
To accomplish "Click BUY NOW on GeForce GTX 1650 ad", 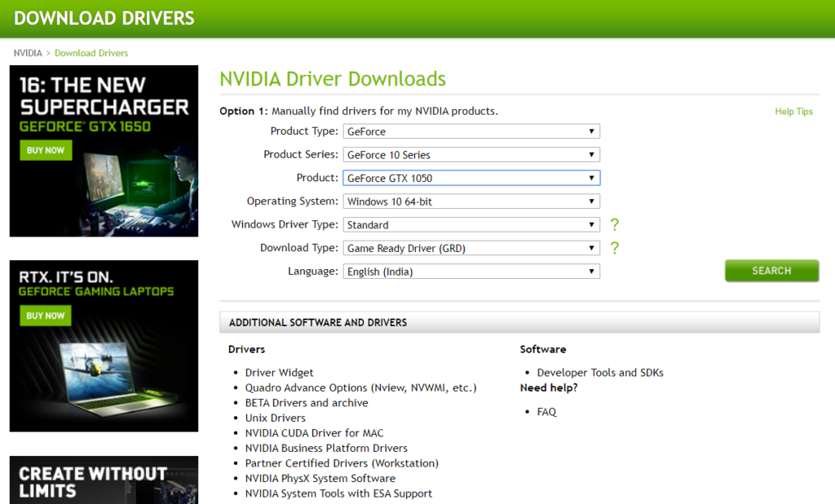I will pos(46,150).
